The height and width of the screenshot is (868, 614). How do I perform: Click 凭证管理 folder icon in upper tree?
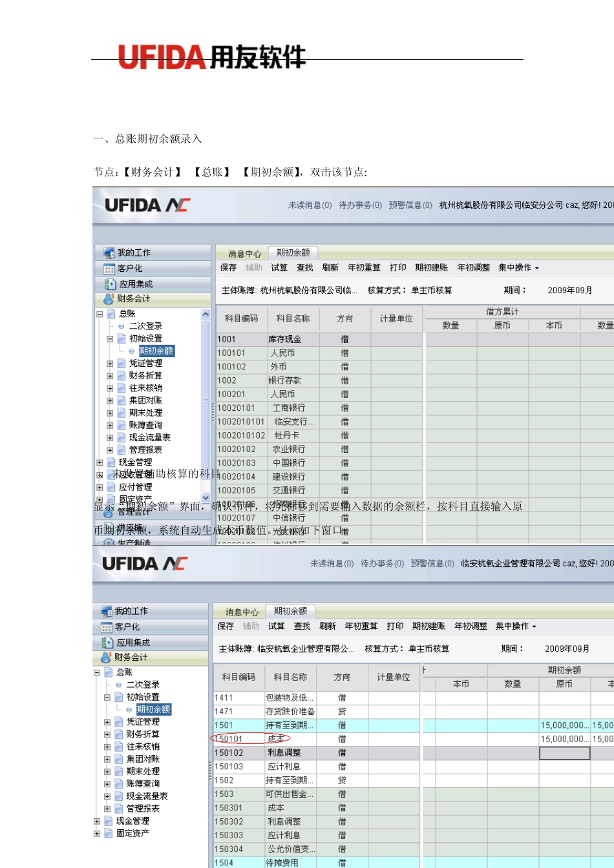(122, 364)
